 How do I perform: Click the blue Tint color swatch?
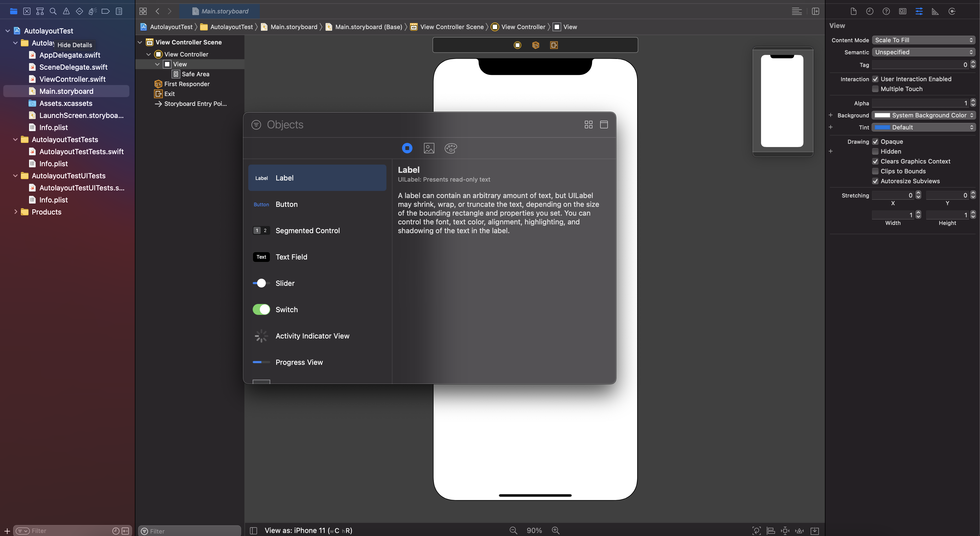882,128
